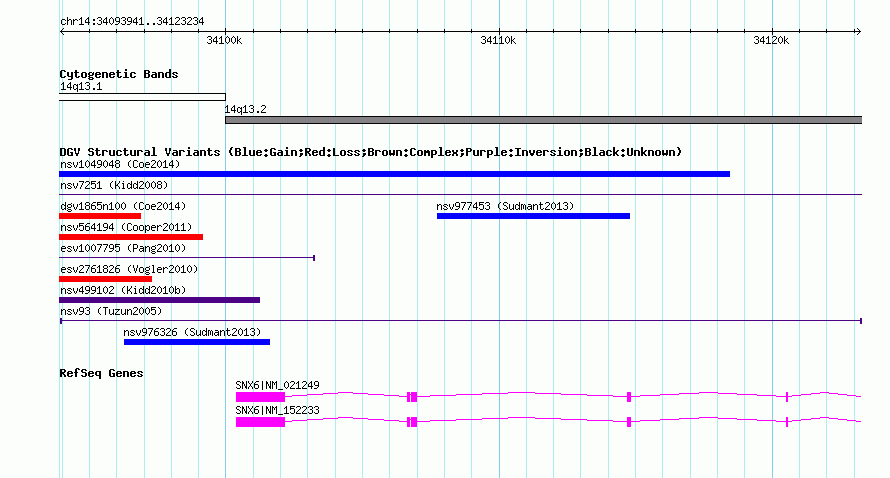Open the nsv564194 (Cooper2011) label
Image resolution: width=890 pixels, height=478 pixels.
point(126,227)
